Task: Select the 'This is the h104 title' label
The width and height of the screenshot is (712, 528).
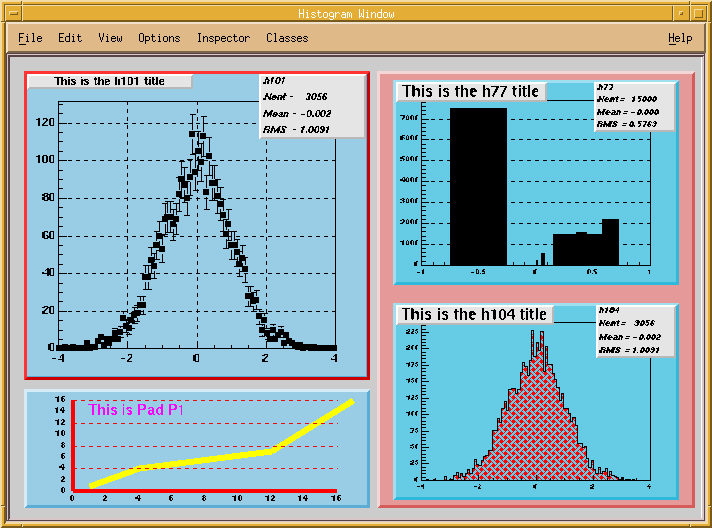Action: (x=474, y=314)
